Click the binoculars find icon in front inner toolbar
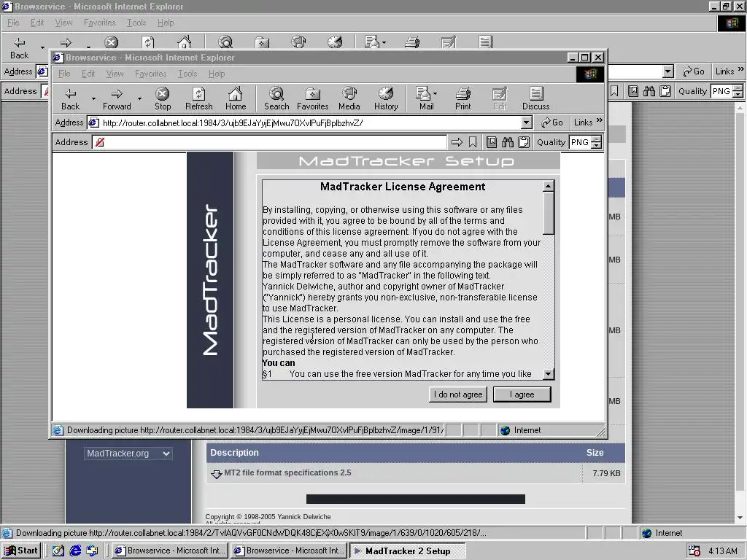 pos(508,142)
